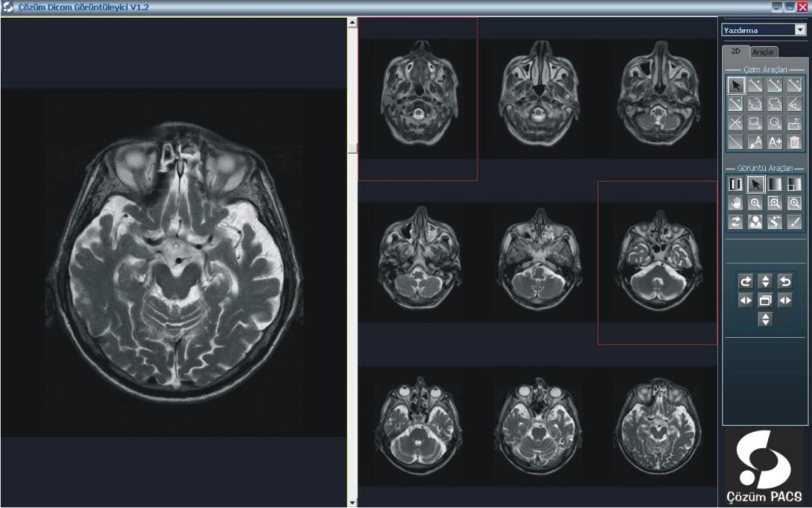Click the stacked windows cascade icon
The height and width of the screenshot is (508, 812).
click(x=765, y=300)
